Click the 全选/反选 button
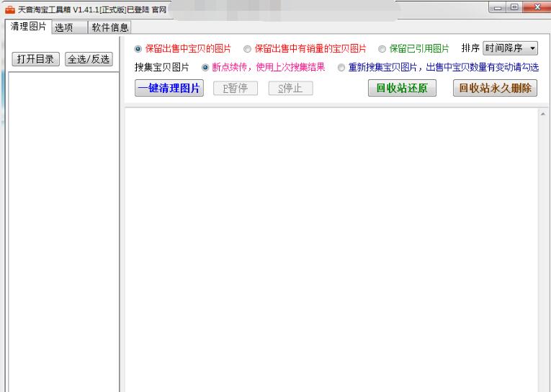Screen dimensions: 551x392 point(89,59)
